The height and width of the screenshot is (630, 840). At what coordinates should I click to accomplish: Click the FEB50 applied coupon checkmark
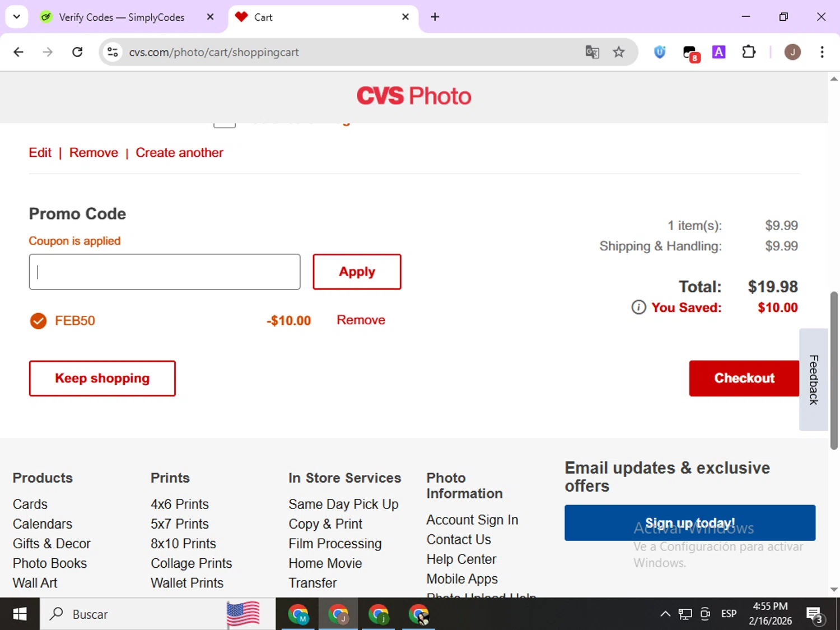38,321
